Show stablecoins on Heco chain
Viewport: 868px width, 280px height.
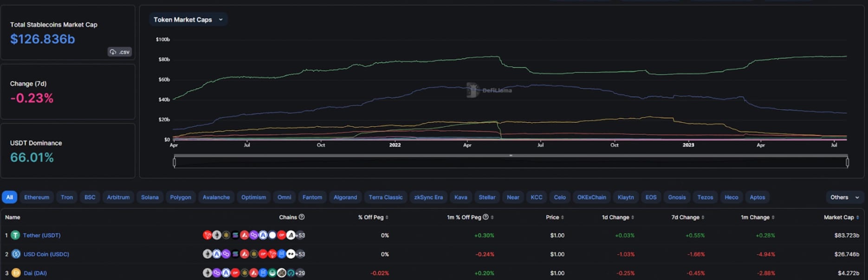732,197
